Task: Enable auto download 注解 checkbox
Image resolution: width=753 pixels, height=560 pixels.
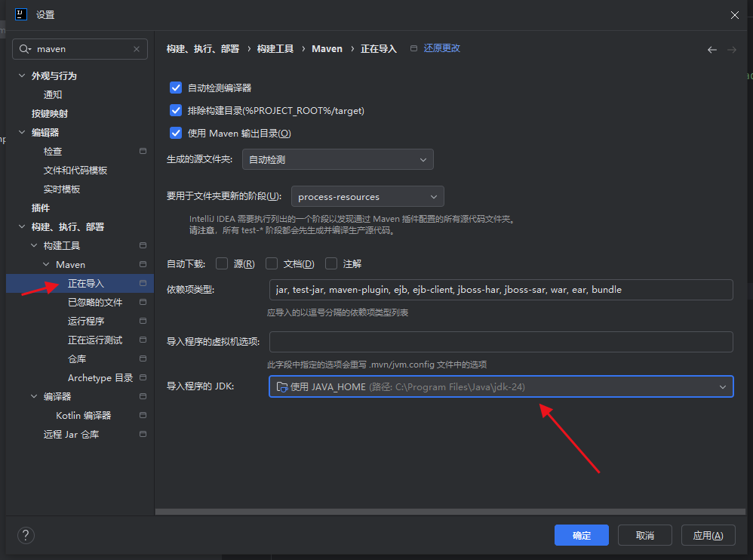Action: 331,263
